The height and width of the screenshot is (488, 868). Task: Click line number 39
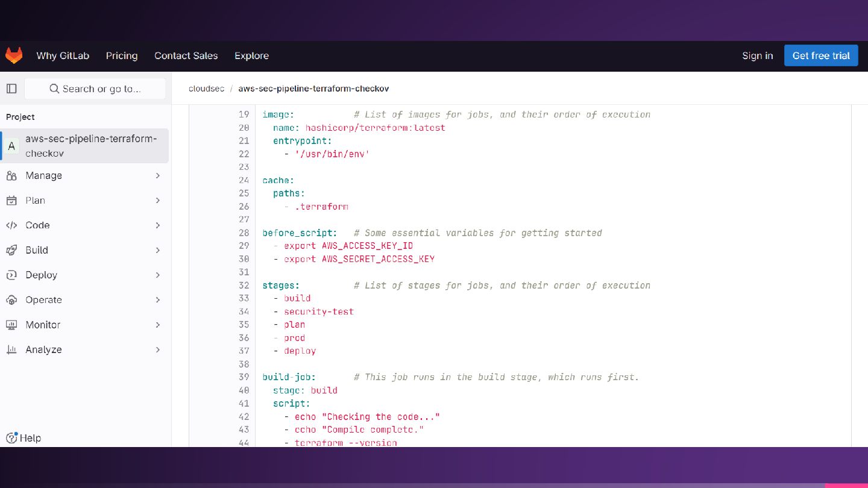[x=244, y=377]
